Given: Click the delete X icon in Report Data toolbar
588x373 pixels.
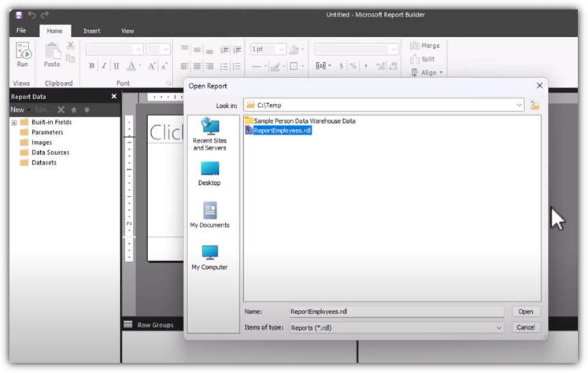Looking at the screenshot, I should point(61,110).
